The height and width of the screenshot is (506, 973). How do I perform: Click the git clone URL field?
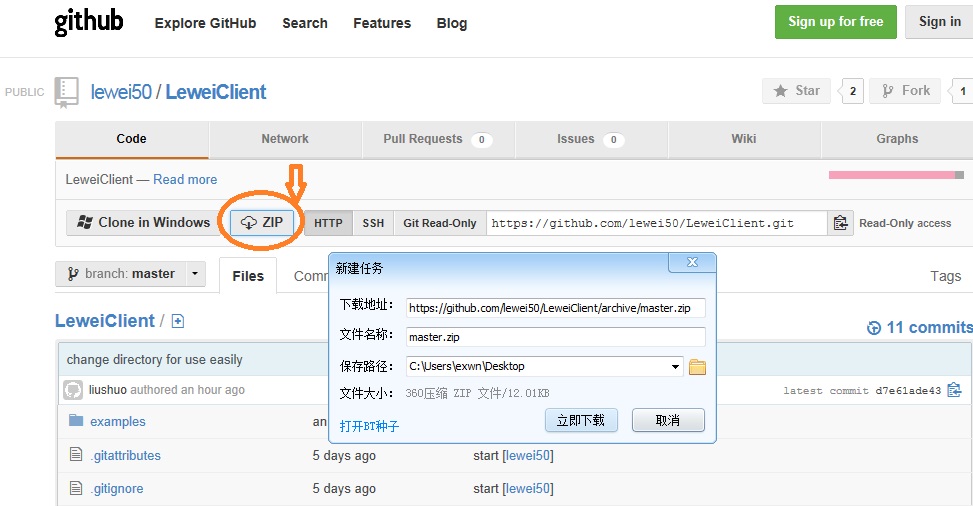coord(657,223)
